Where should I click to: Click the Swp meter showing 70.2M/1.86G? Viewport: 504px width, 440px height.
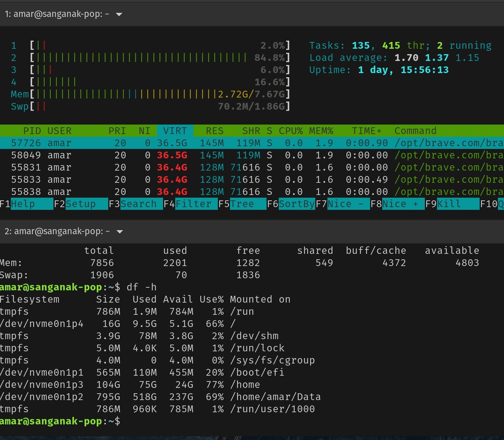pos(151,106)
